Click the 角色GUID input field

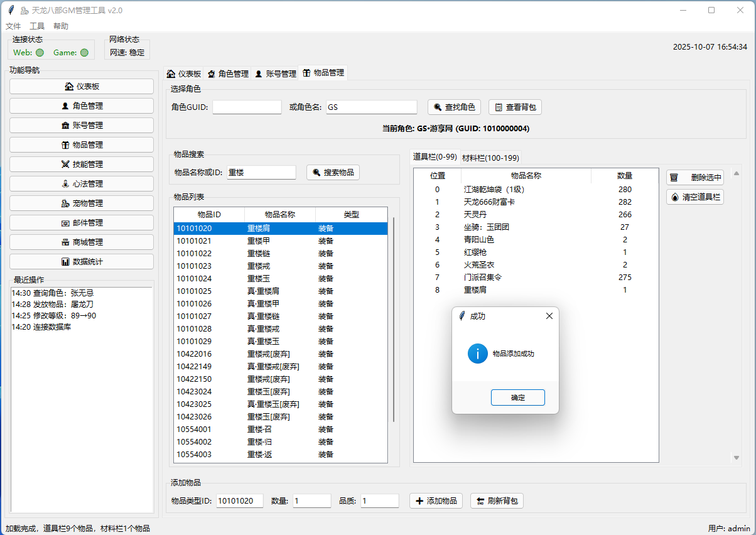point(247,107)
